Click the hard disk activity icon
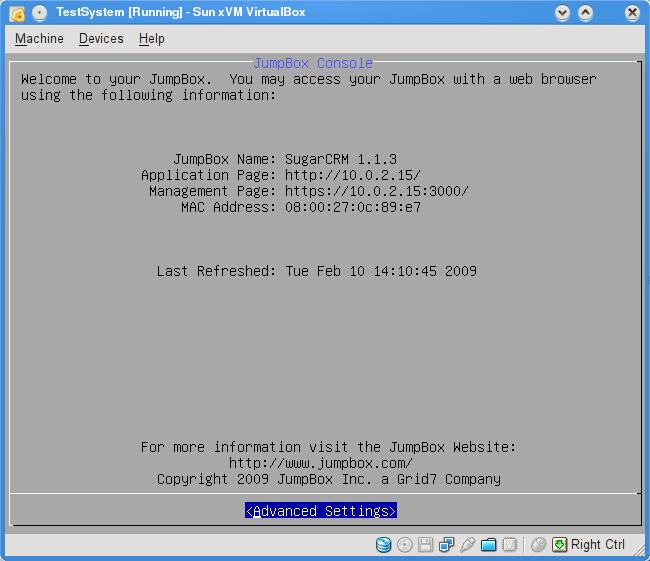Image resolution: width=650 pixels, height=561 pixels. click(383, 544)
